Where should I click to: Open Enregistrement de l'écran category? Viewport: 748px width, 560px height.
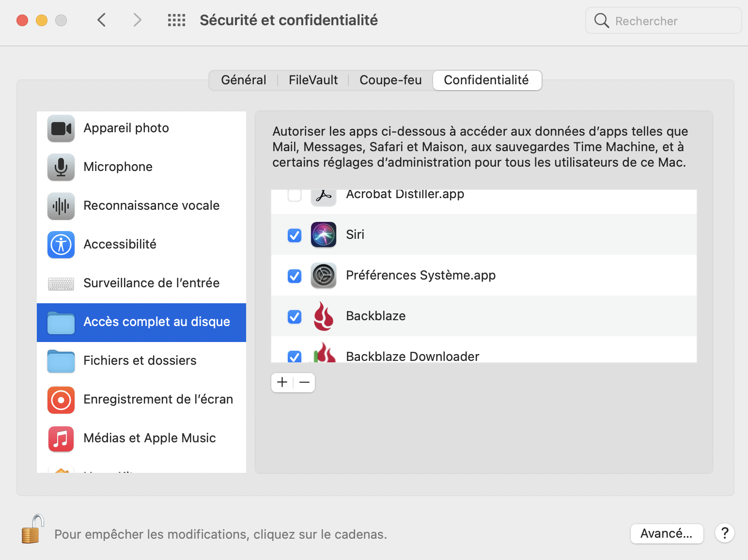158,400
